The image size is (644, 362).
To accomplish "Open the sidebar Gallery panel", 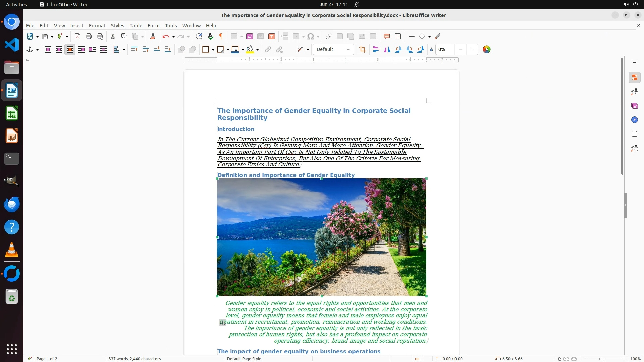I will click(635, 106).
